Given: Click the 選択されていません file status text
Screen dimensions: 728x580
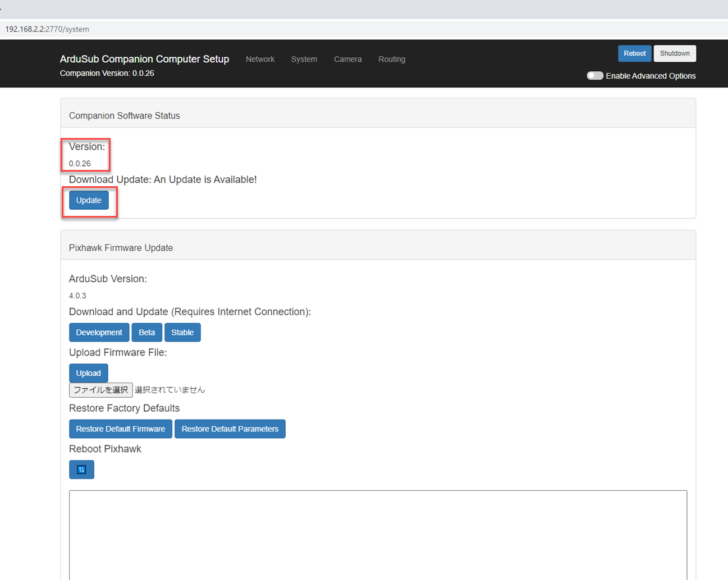Looking at the screenshot, I should pos(170,390).
